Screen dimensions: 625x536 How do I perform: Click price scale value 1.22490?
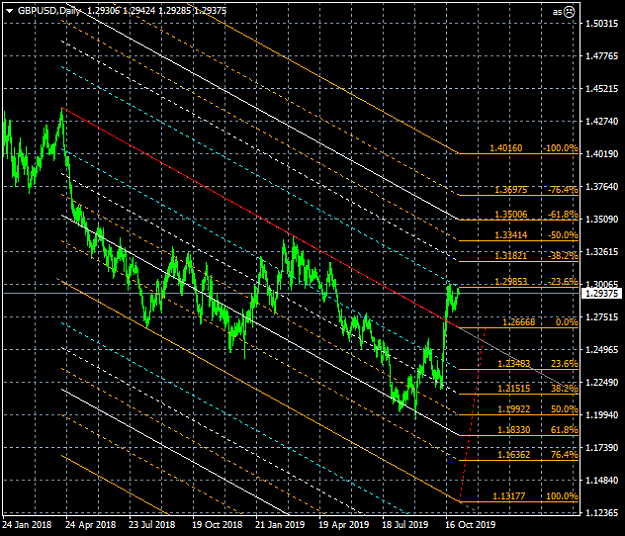coord(601,383)
